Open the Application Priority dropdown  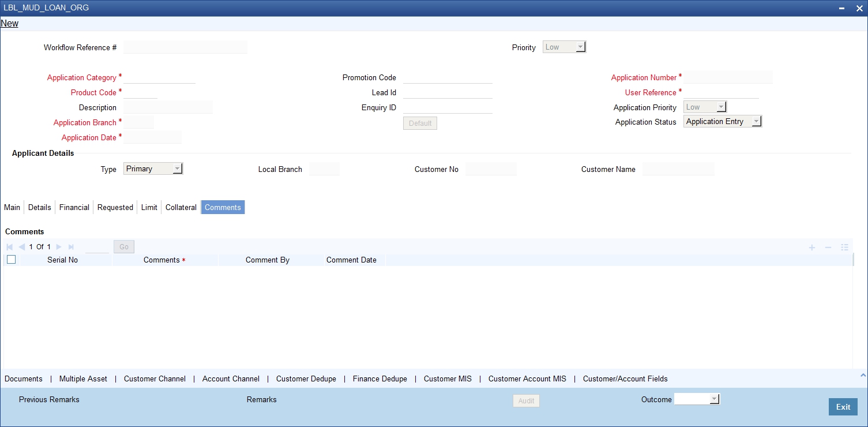[705, 107]
